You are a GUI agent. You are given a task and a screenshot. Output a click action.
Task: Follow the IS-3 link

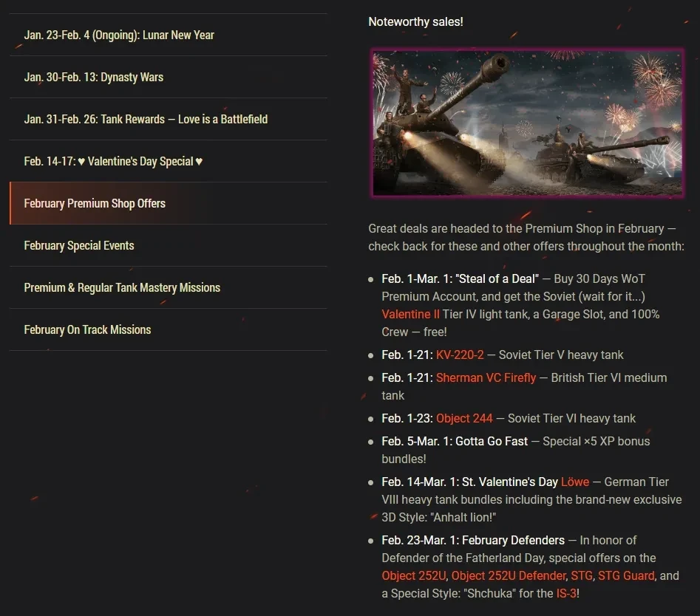(565, 593)
